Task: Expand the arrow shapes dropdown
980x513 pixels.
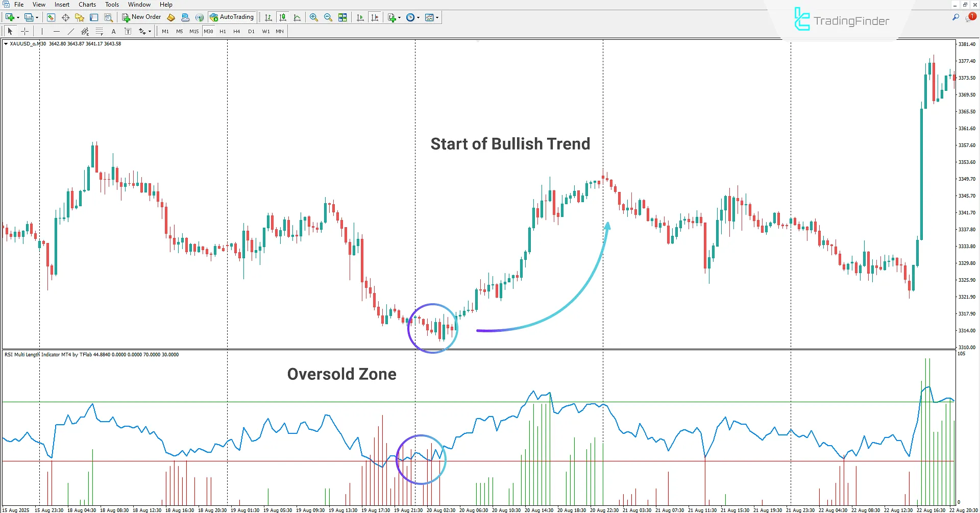Action: 150,31
